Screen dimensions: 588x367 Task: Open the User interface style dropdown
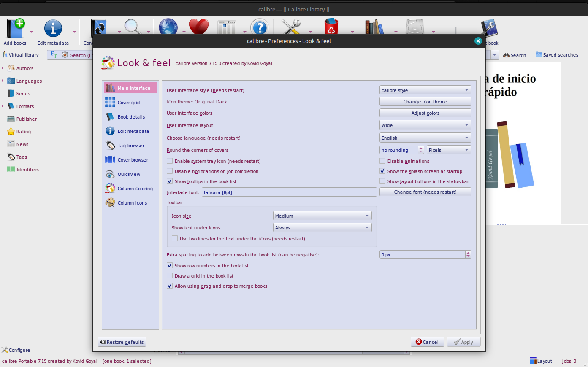[425, 90]
